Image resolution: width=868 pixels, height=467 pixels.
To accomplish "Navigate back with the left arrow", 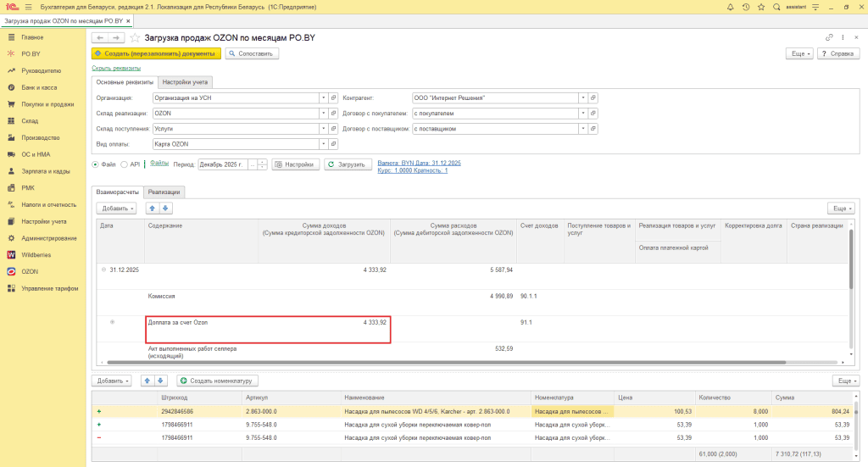I will click(100, 37).
